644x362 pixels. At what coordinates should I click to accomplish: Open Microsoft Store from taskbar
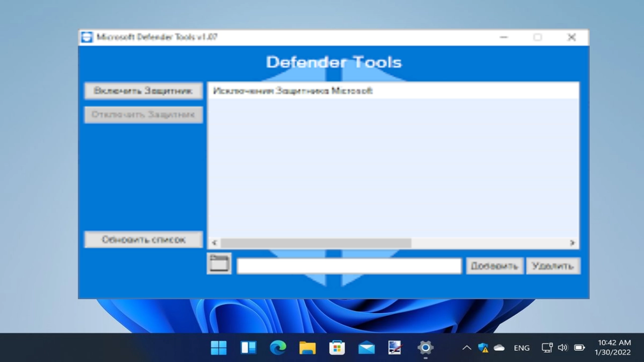click(337, 347)
